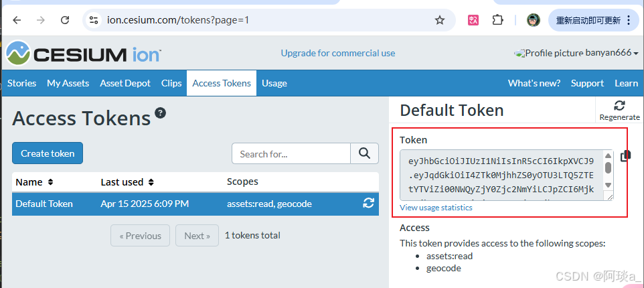Sort tokens by Name column arrows
This screenshot has height=288, width=644.
50,182
